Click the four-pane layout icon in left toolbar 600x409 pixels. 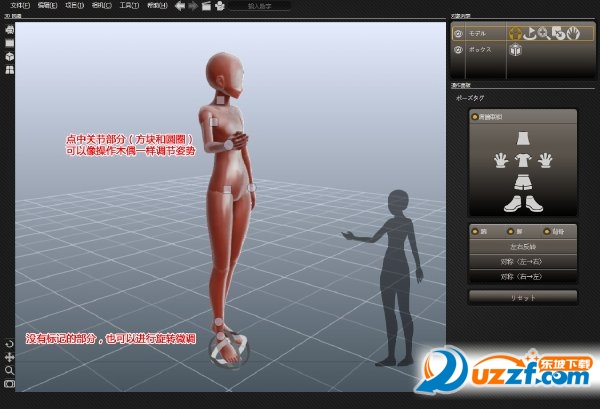[x=10, y=70]
